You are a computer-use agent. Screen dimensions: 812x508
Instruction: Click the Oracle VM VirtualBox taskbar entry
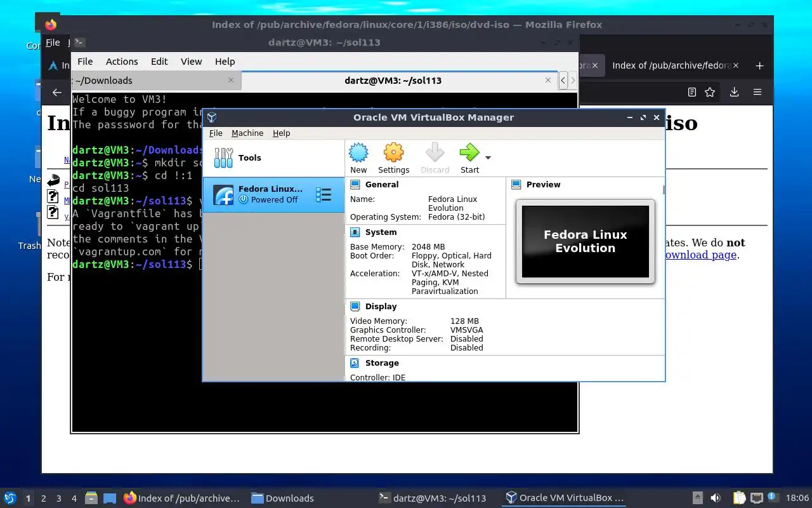click(565, 498)
